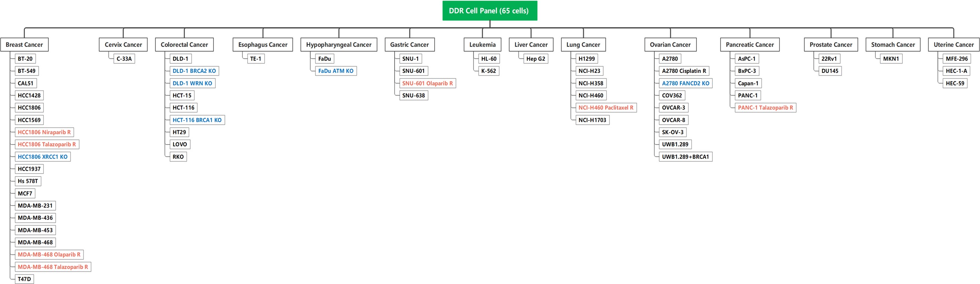Click the MDA-MB-468 Olaparib R box
Viewport: 980px width, 284px height.
[x=49, y=255]
